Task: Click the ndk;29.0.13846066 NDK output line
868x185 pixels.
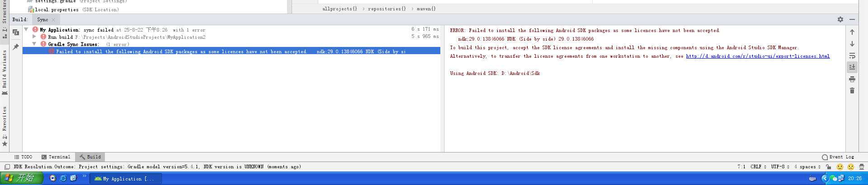Action: [526, 39]
